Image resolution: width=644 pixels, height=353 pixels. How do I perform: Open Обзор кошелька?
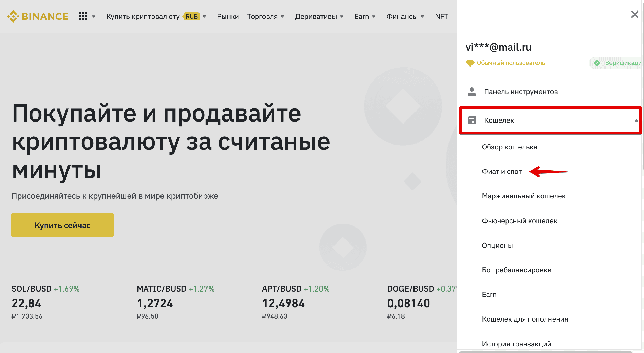[510, 147]
